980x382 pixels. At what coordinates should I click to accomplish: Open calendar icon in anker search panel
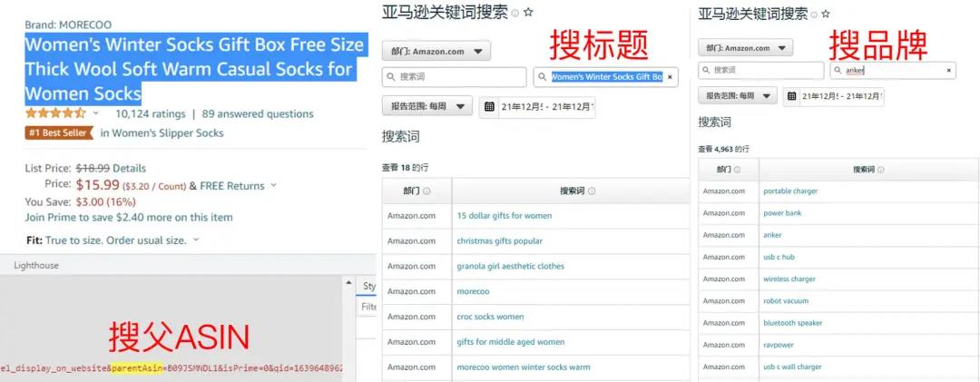tap(792, 96)
